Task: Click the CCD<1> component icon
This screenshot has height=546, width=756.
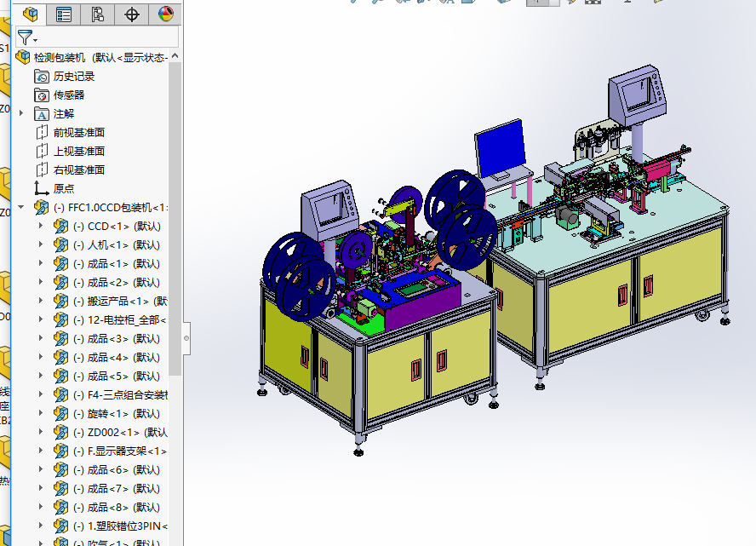Action: [60, 226]
